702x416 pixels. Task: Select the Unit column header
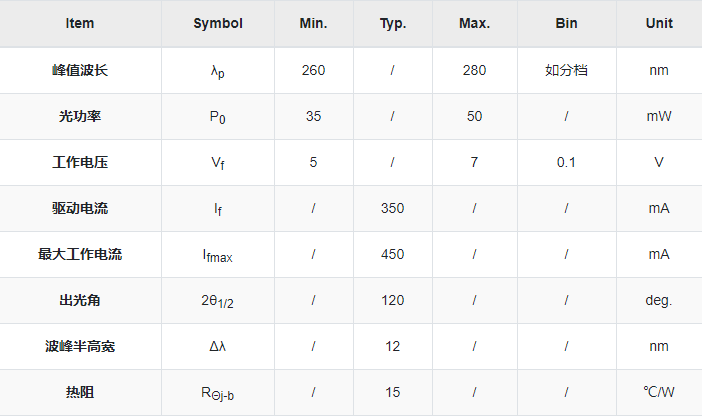coord(659,23)
